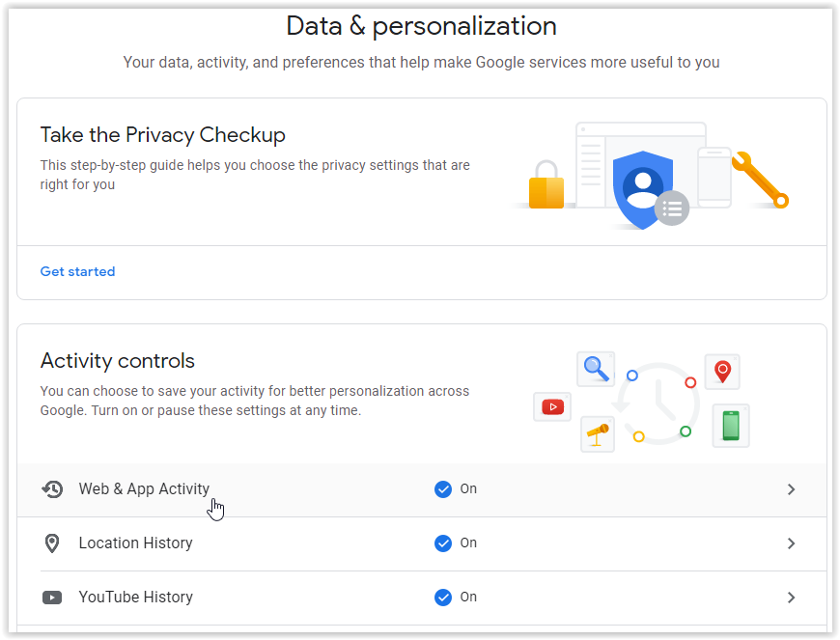Click the microphone illustration tile
Viewport: 840px width, 640px height.
coord(598,433)
